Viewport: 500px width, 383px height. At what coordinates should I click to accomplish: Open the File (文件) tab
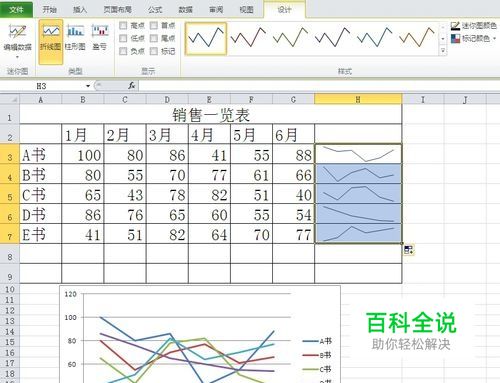[x=16, y=9]
